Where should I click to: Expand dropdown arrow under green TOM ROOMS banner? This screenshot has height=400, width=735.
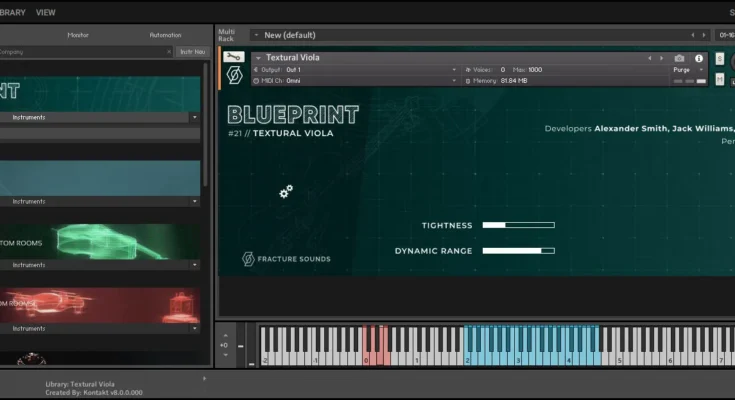coord(195,265)
